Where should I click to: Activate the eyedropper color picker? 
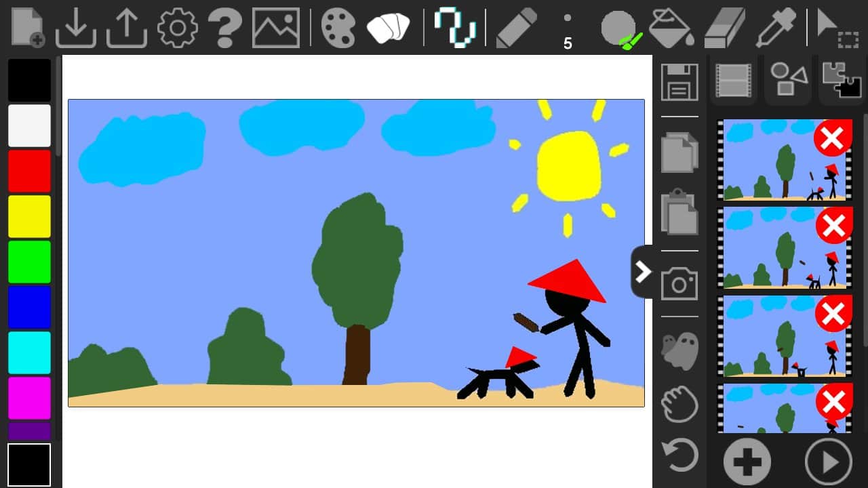(776, 28)
